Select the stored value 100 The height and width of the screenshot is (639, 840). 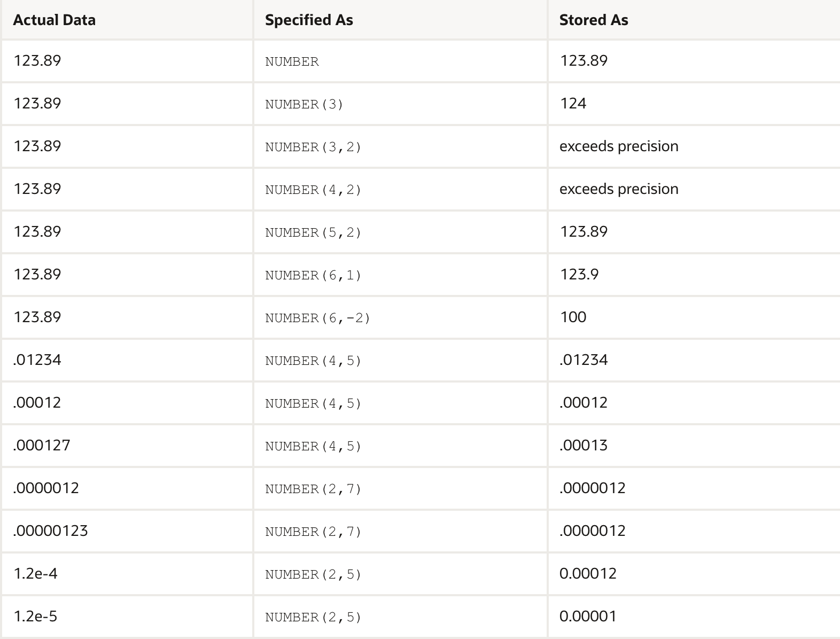573,317
